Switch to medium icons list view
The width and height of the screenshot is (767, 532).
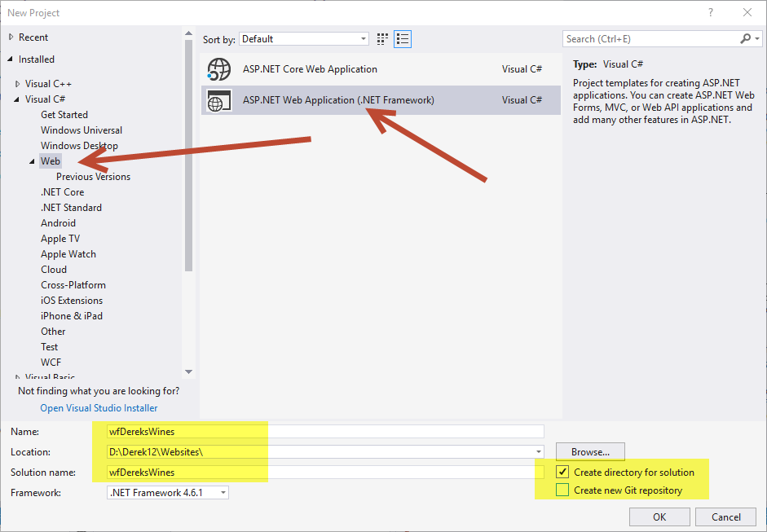click(403, 39)
